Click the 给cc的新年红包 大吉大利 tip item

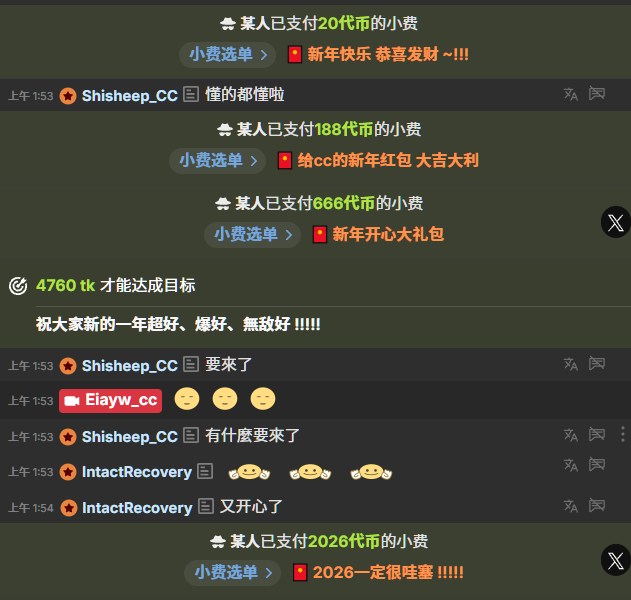tap(378, 160)
